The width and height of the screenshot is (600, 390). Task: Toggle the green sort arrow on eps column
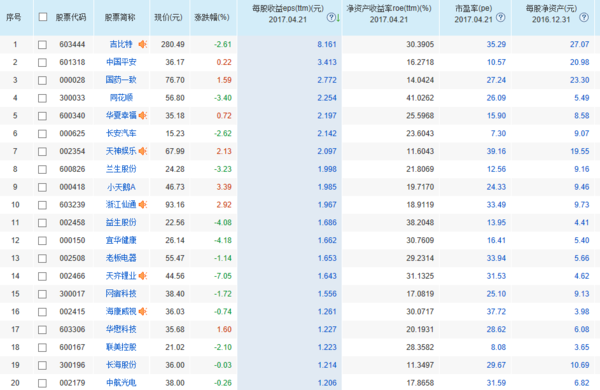pyautogui.click(x=338, y=18)
